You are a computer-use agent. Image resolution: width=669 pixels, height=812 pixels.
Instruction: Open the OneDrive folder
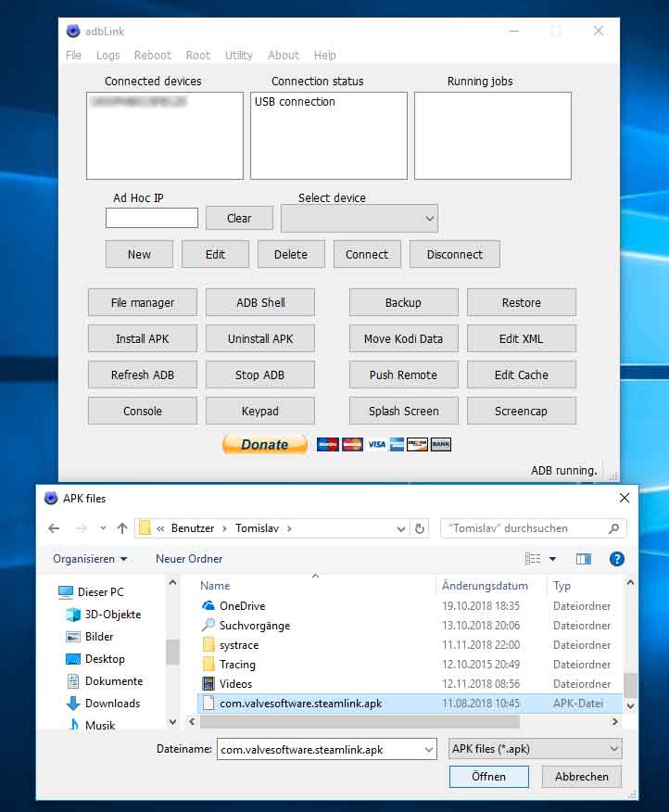click(242, 606)
